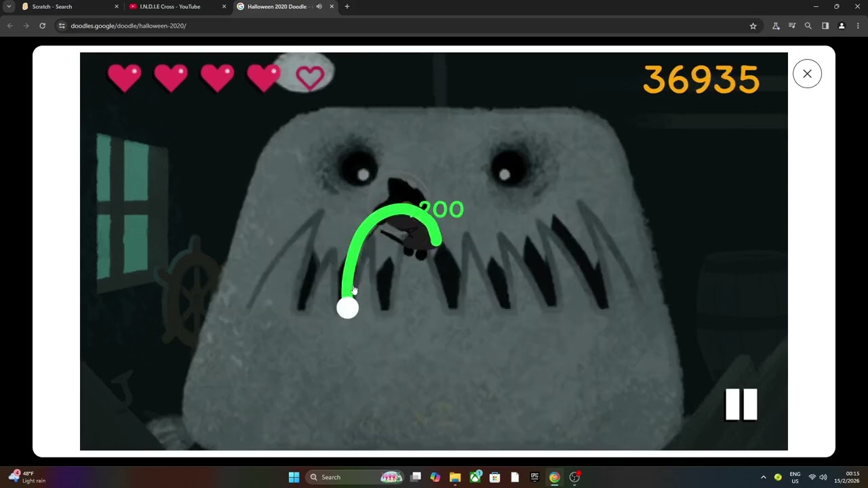The height and width of the screenshot is (488, 868).
Task: Open the Windows Start menu
Action: click(x=294, y=477)
